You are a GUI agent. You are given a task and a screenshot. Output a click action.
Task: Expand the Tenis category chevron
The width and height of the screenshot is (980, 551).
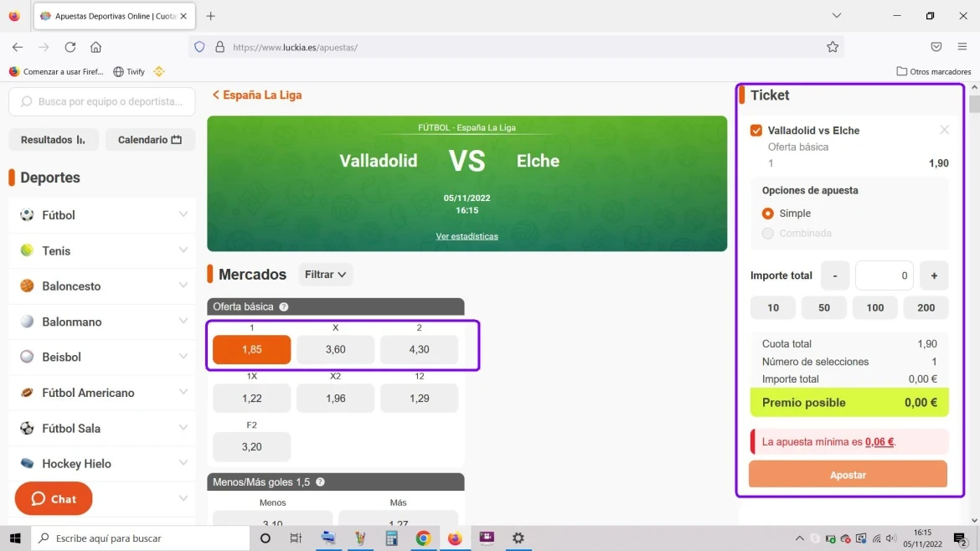coord(183,250)
